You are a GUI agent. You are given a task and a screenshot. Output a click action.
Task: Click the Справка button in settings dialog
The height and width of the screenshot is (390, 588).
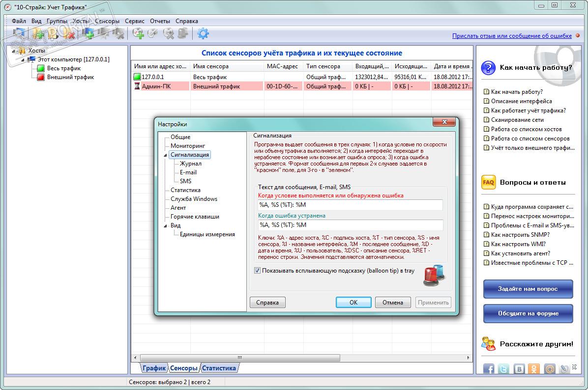267,303
